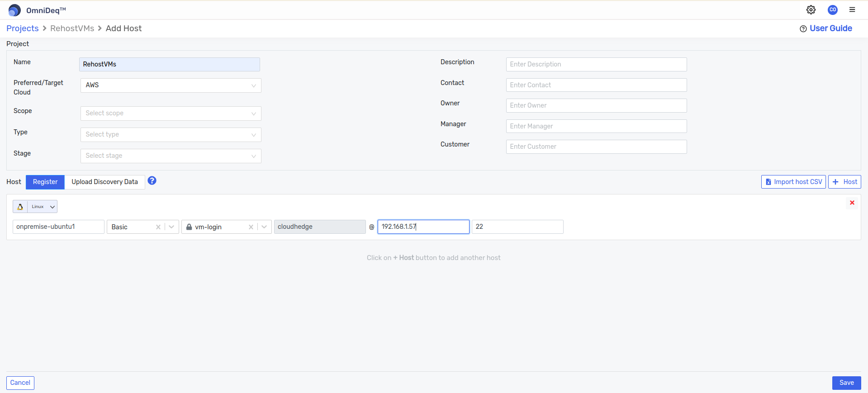This screenshot has width=868, height=393.
Task: Click the cloudhedge username field
Action: pyautogui.click(x=320, y=227)
